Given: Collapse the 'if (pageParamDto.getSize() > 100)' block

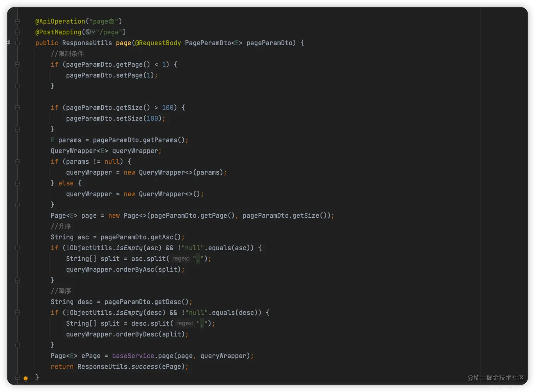Looking at the screenshot, I should point(17,108).
